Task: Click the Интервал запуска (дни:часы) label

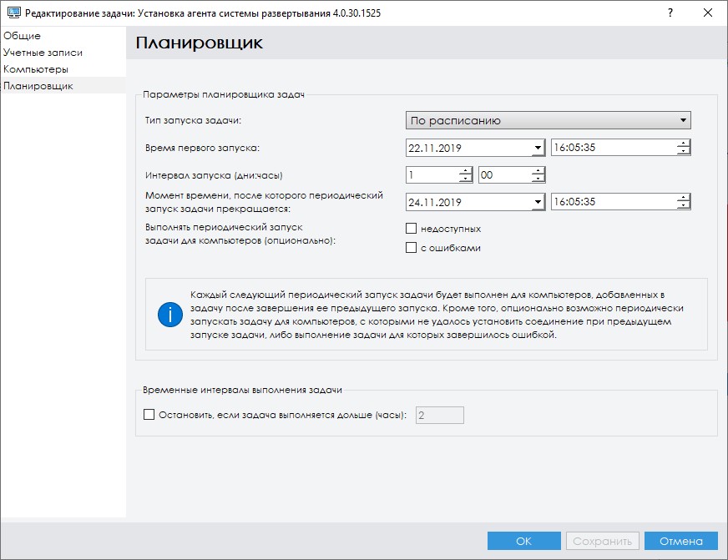Action: pos(214,175)
